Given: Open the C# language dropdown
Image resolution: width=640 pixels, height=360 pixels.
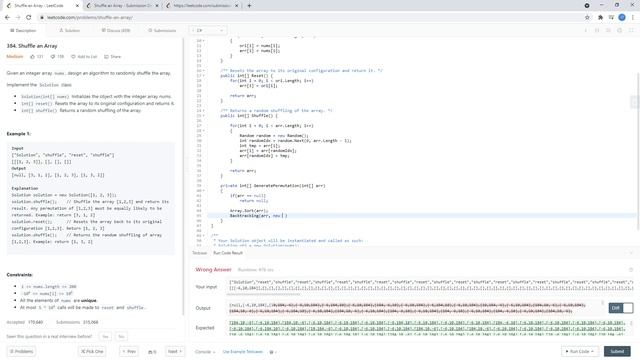Looking at the screenshot, I should 208,31.
